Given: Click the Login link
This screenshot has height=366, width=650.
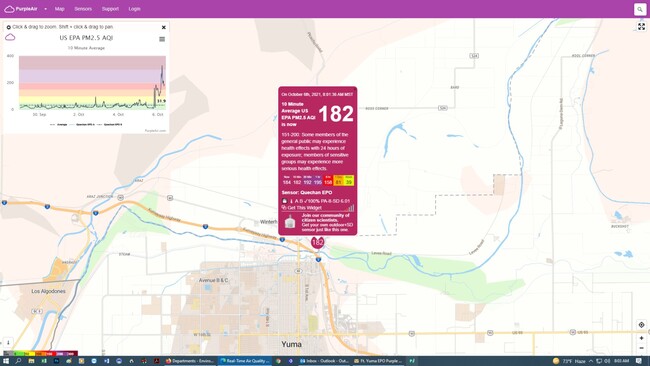Looking at the screenshot, I should click(134, 9).
